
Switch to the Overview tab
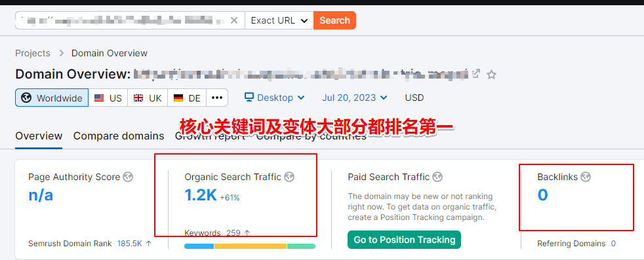[39, 136]
